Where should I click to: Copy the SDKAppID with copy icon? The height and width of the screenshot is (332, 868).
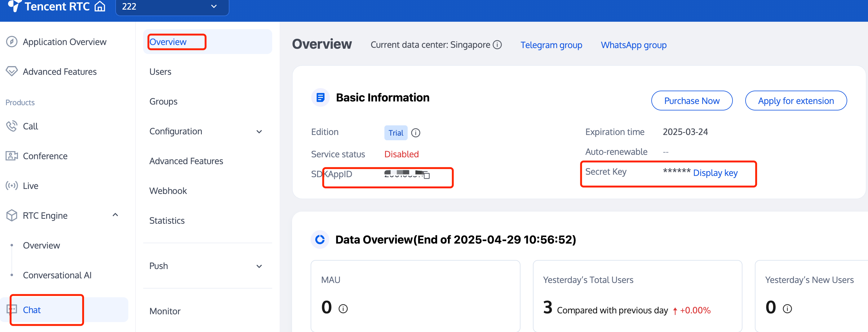pyautogui.click(x=426, y=175)
